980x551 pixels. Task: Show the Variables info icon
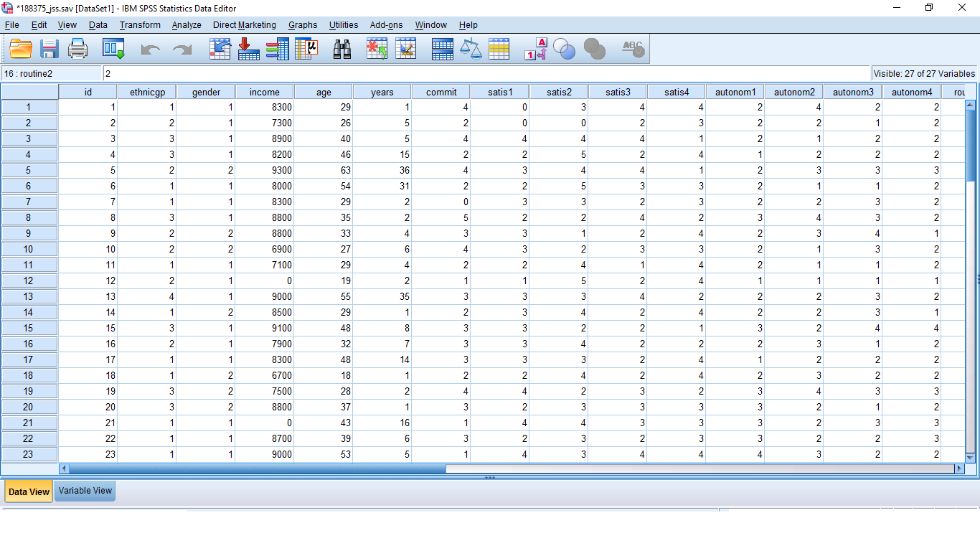(x=277, y=49)
